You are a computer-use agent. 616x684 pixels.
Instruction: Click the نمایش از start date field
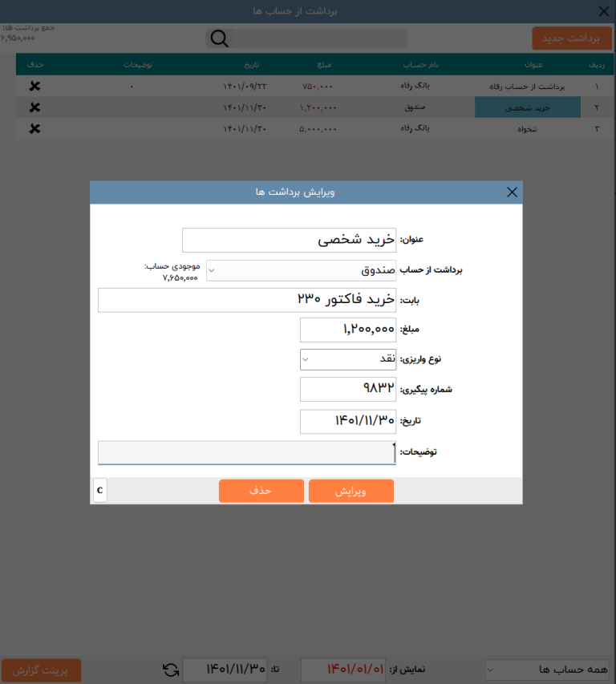point(343,670)
